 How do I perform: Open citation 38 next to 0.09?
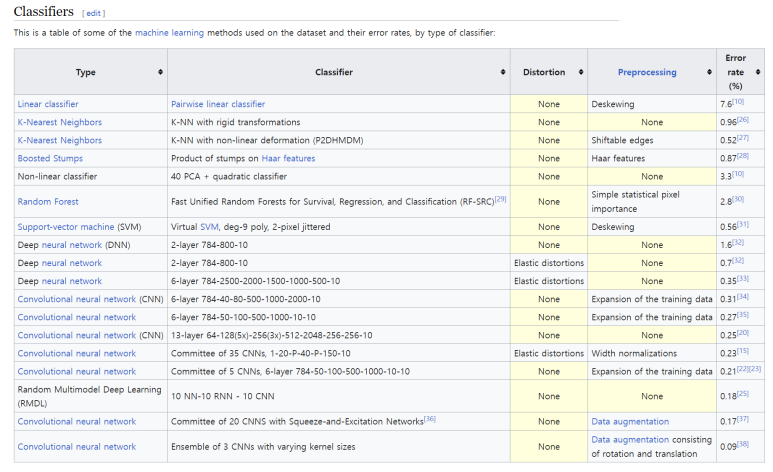[x=743, y=444]
